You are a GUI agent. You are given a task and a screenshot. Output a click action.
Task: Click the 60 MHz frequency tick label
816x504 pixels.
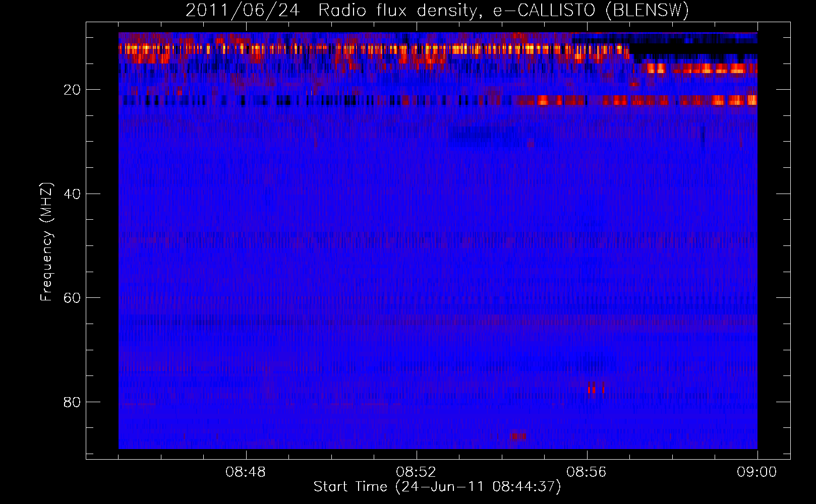(x=72, y=298)
